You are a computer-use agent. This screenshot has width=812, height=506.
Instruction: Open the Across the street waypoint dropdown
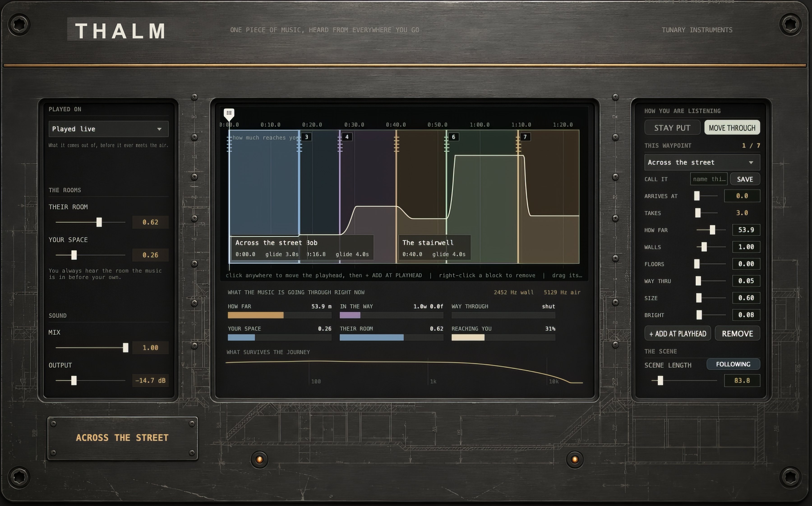(702, 162)
